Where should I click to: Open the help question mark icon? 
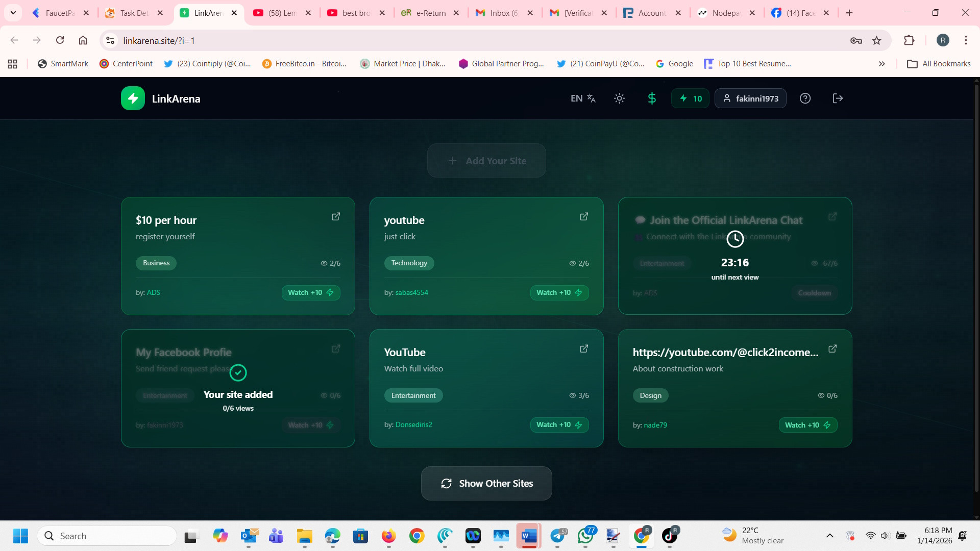pos(805,98)
